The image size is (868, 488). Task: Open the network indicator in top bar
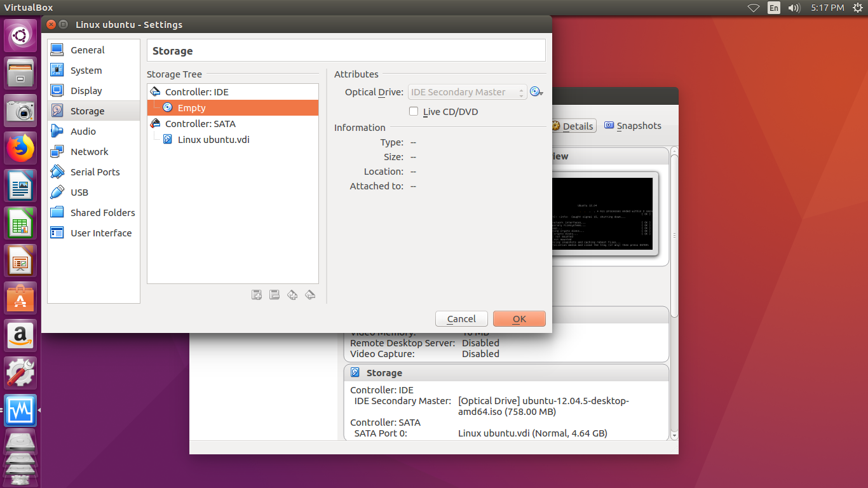(x=754, y=8)
